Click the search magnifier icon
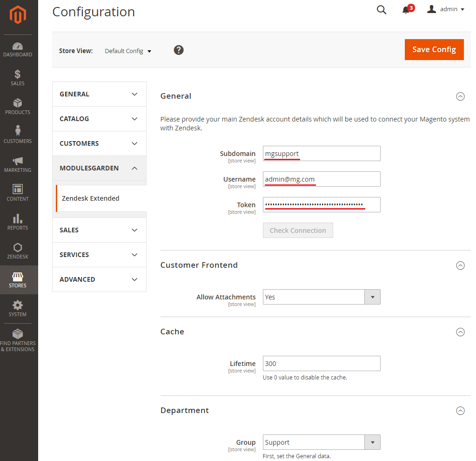476x461 pixels. 381,10
